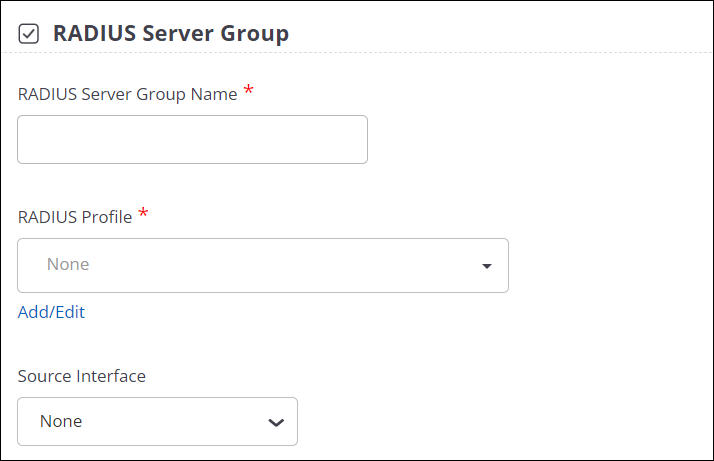Viewport: 714px width, 461px height.
Task: Click the red asterisk after Server Group Name
Action: click(248, 89)
